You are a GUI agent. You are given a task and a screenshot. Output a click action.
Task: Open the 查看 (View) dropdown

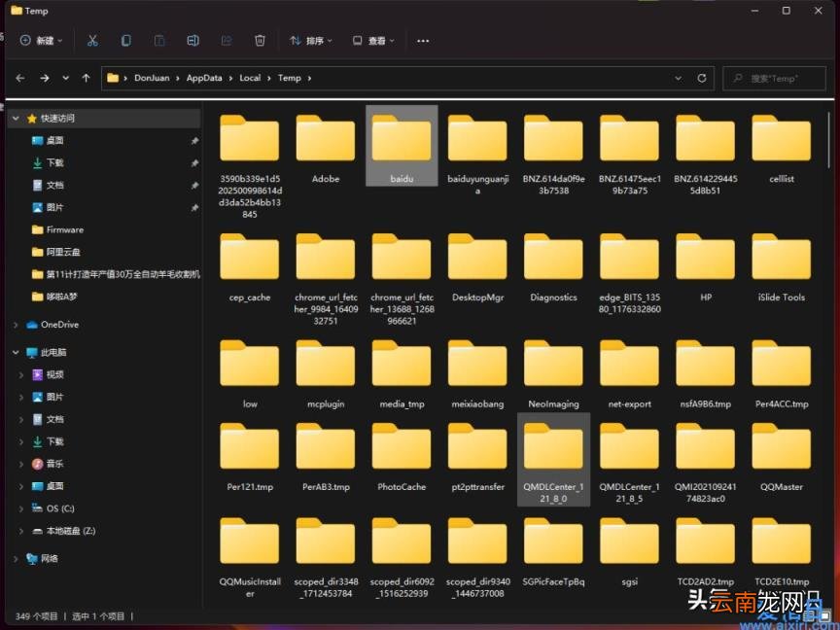pyautogui.click(x=373, y=41)
